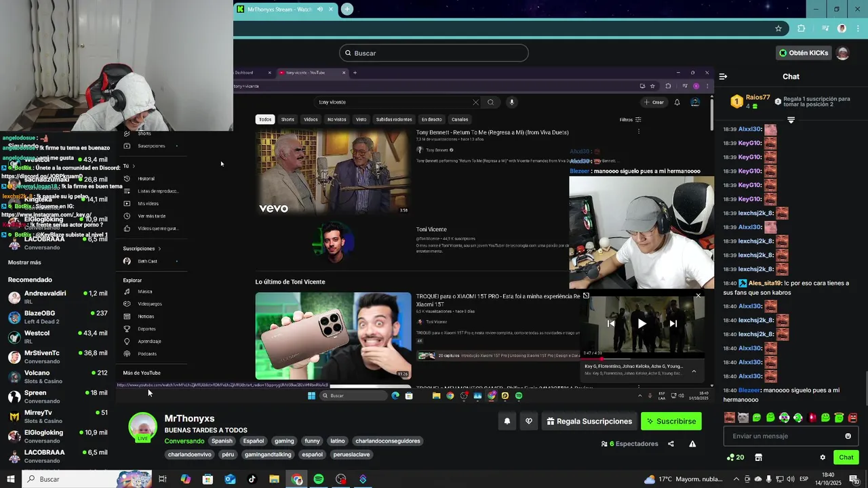Screen dimensions: 868x488
Task: Send message with Chat button
Action: tap(846, 457)
